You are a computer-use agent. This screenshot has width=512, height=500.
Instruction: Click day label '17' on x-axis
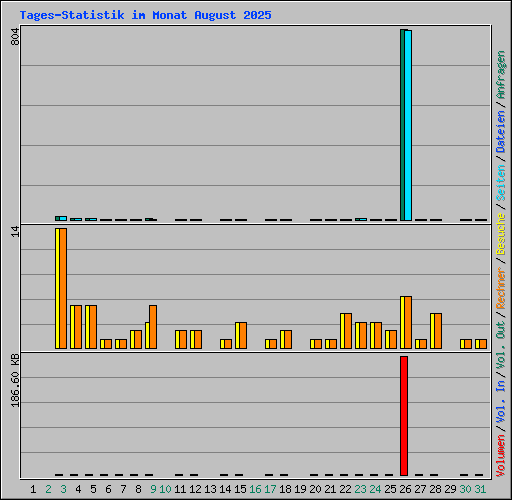coord(270,489)
